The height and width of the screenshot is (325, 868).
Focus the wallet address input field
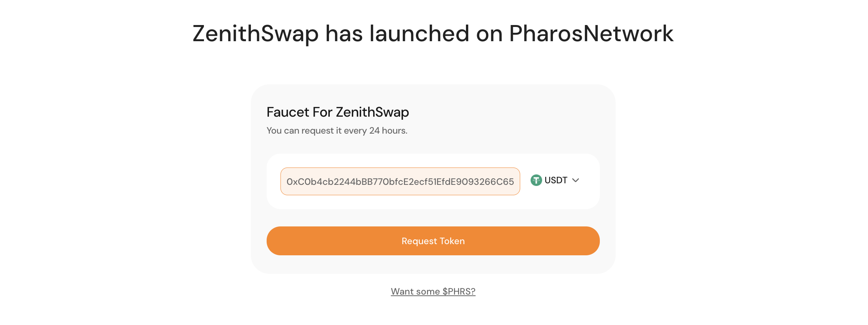point(400,181)
